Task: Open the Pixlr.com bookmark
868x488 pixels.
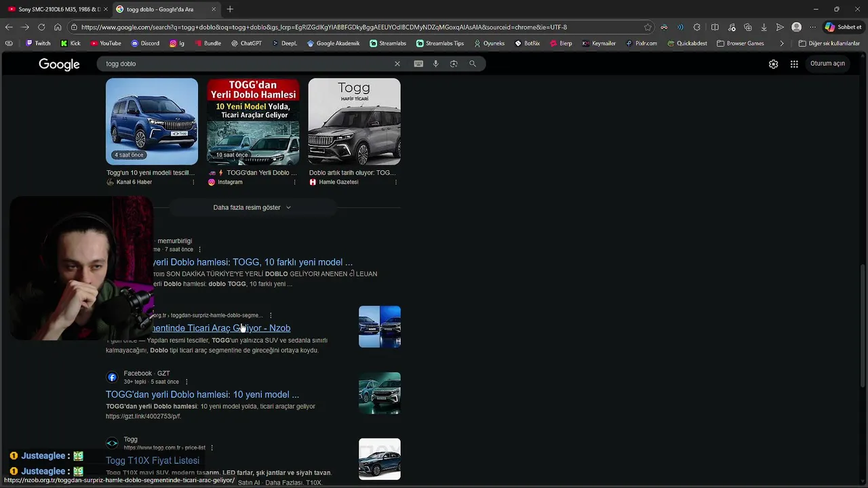Action: (x=642, y=43)
